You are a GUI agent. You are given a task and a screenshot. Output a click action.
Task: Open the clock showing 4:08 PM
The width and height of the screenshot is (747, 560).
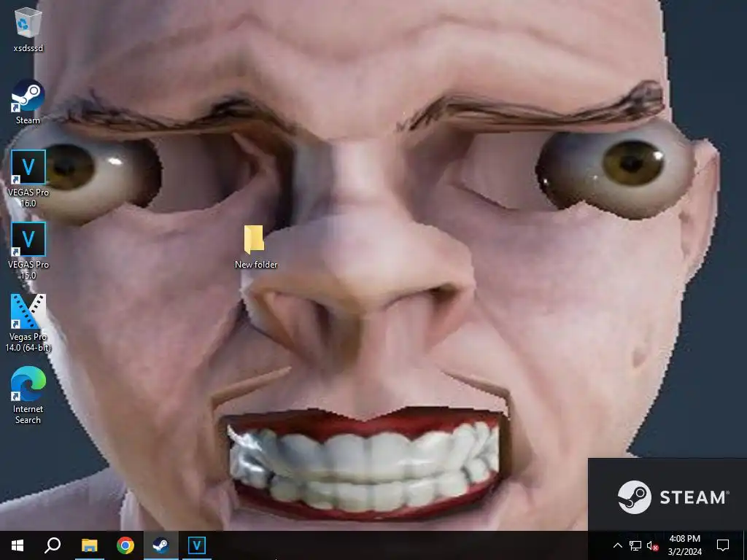(x=684, y=545)
